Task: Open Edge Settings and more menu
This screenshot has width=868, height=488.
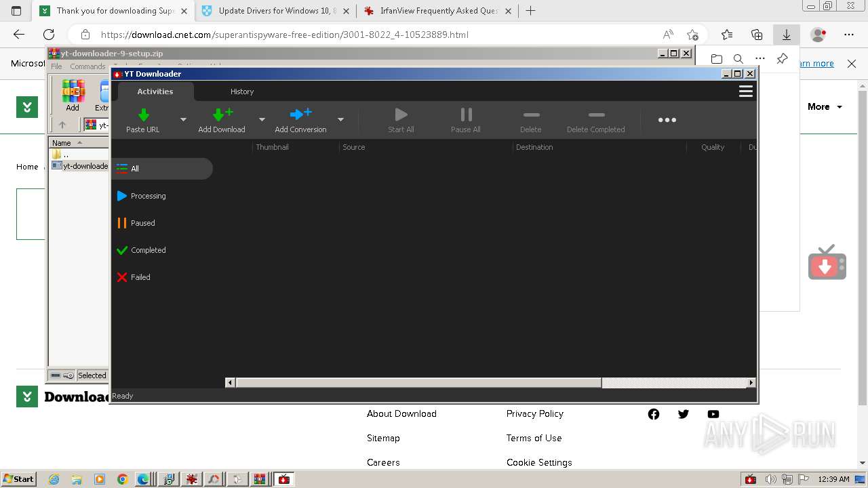Action: tap(849, 35)
